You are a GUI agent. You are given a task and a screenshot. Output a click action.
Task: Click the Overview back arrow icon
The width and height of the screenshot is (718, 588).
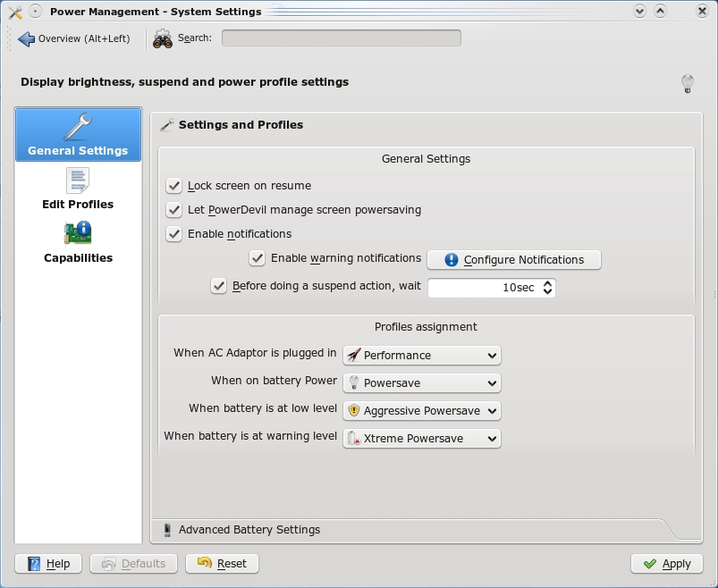pyautogui.click(x=26, y=38)
